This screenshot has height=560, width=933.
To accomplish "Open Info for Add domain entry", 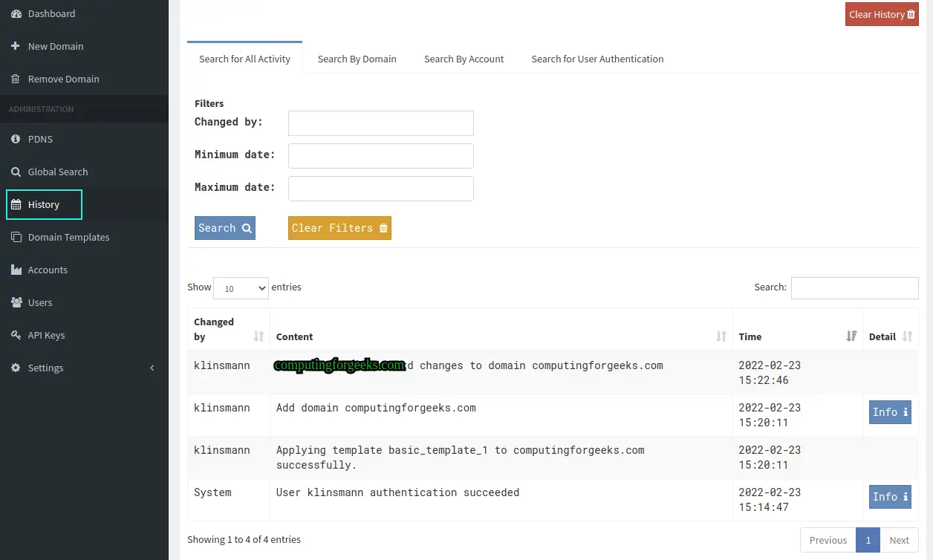I will pos(889,412).
